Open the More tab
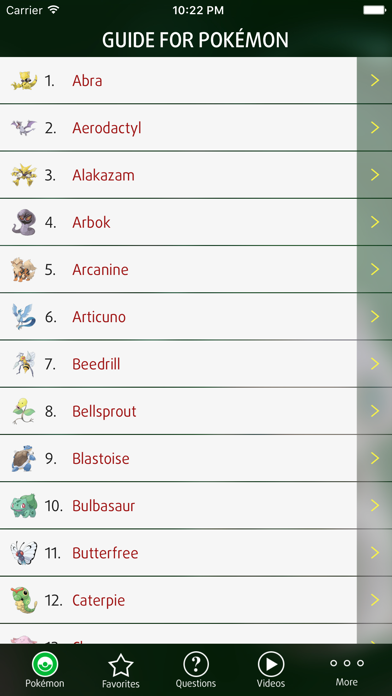 (x=347, y=671)
